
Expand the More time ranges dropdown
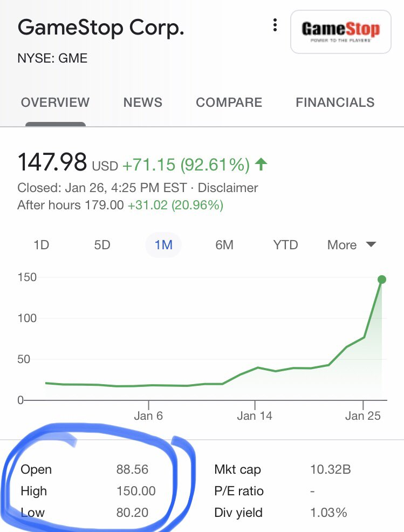click(x=351, y=245)
